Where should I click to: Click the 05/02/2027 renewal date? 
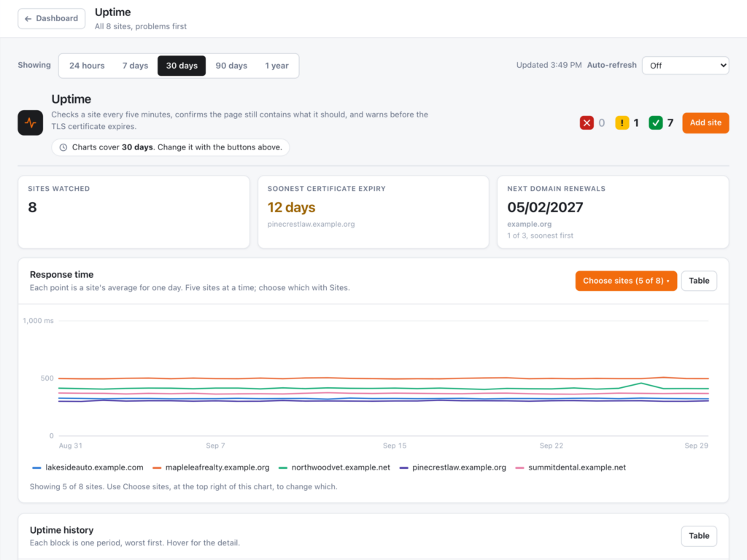tap(545, 208)
